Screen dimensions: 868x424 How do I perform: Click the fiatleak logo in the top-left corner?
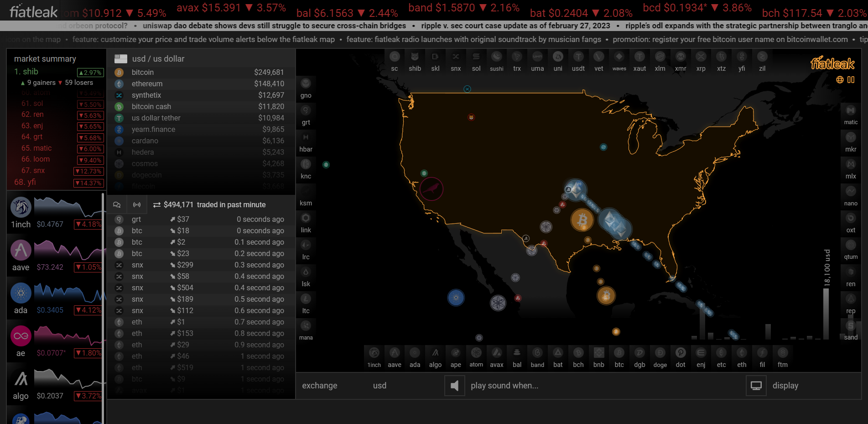point(34,11)
